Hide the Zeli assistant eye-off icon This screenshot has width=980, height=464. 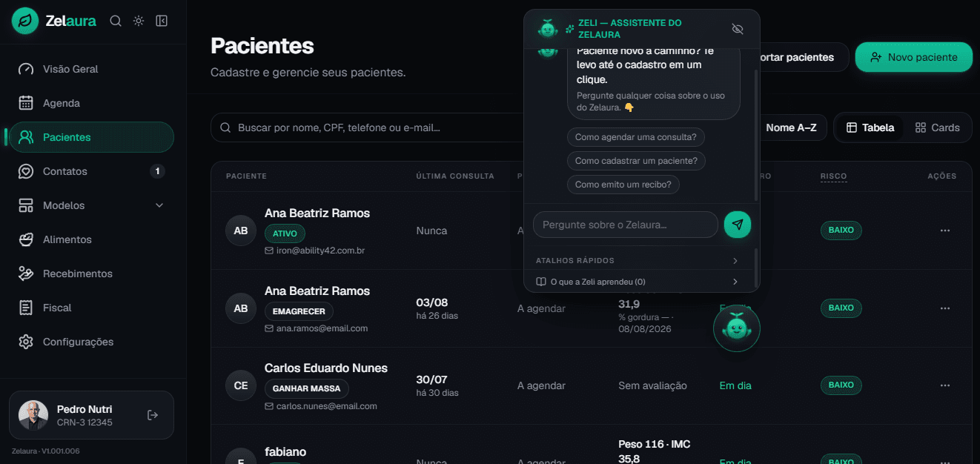click(737, 29)
